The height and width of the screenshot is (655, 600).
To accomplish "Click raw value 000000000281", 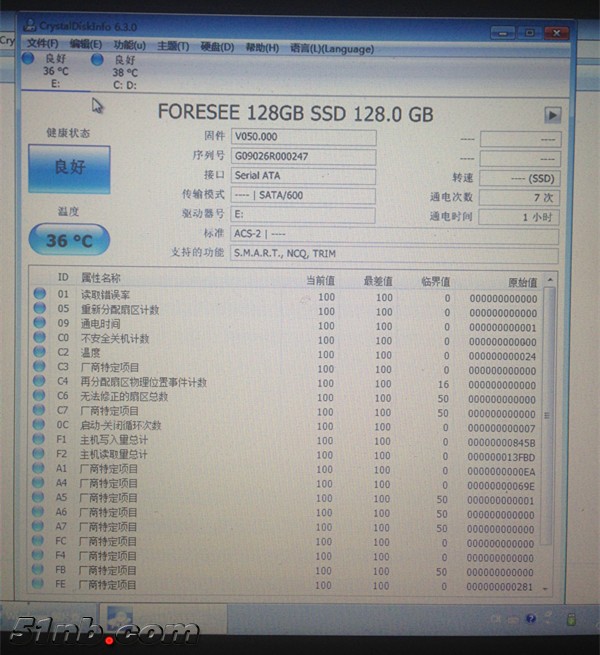I will pos(500,587).
